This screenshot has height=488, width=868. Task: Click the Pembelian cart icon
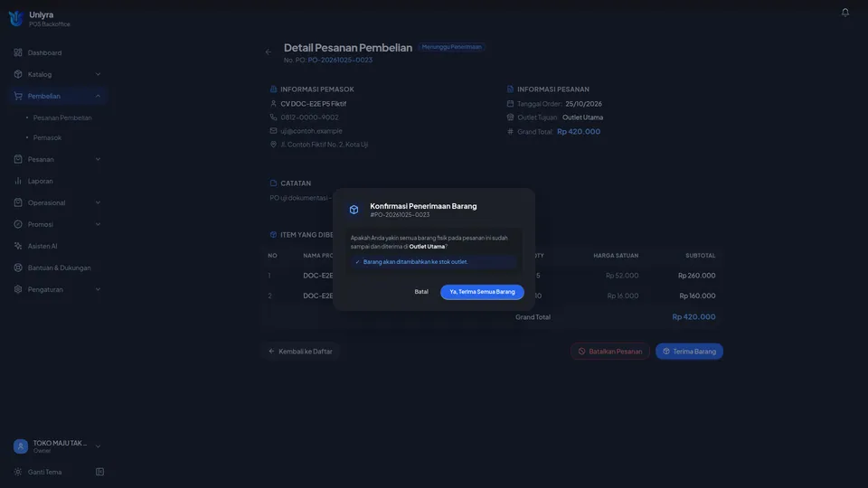tap(18, 96)
